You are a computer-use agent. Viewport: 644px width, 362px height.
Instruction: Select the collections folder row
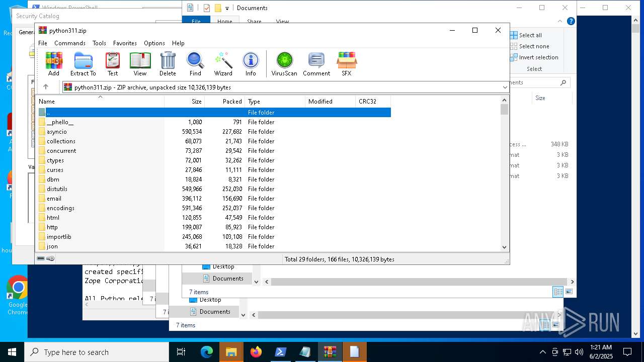point(214,141)
